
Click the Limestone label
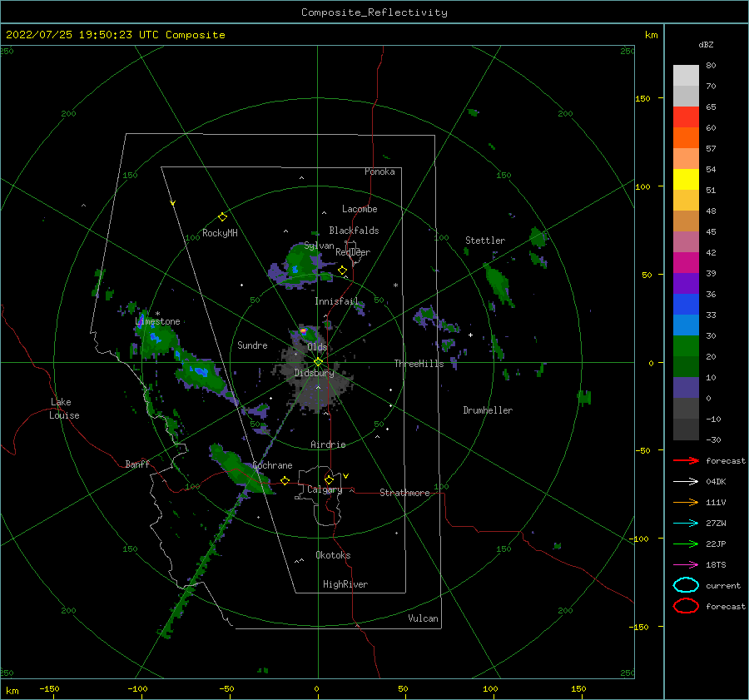click(157, 321)
